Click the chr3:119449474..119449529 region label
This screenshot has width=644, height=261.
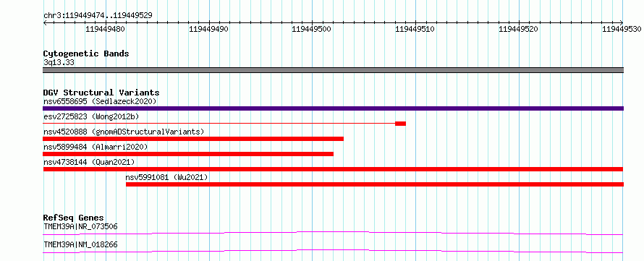pyautogui.click(x=98, y=16)
